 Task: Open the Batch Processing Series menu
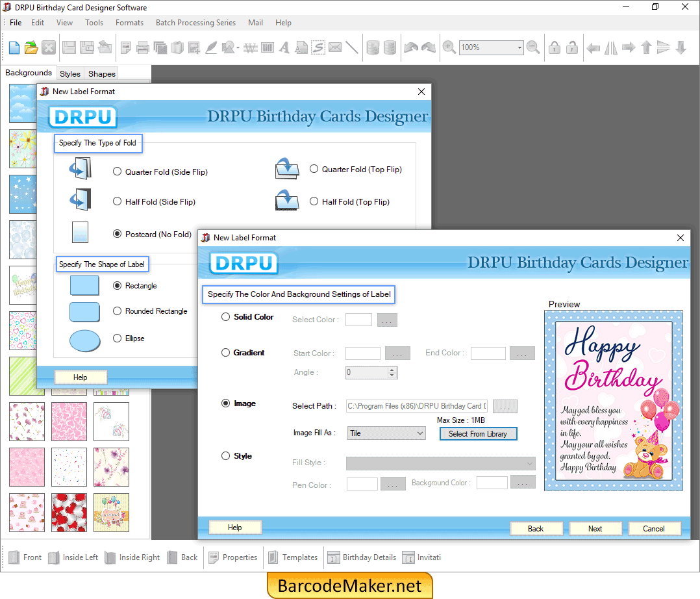[195, 22]
